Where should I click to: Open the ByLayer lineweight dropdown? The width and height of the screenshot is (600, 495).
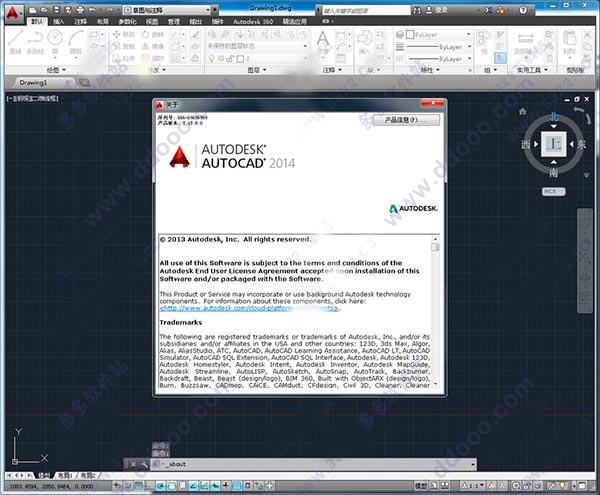pos(439,47)
